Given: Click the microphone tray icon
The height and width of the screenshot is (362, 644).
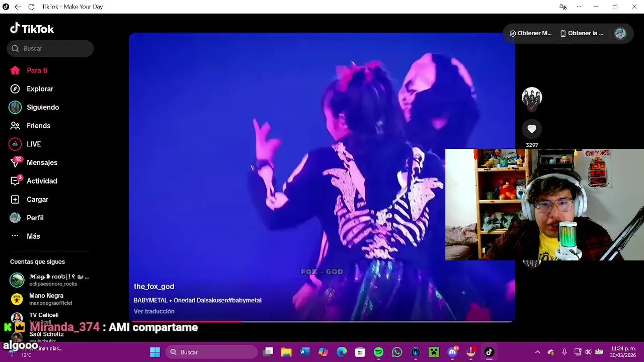Looking at the screenshot, I should (x=565, y=352).
